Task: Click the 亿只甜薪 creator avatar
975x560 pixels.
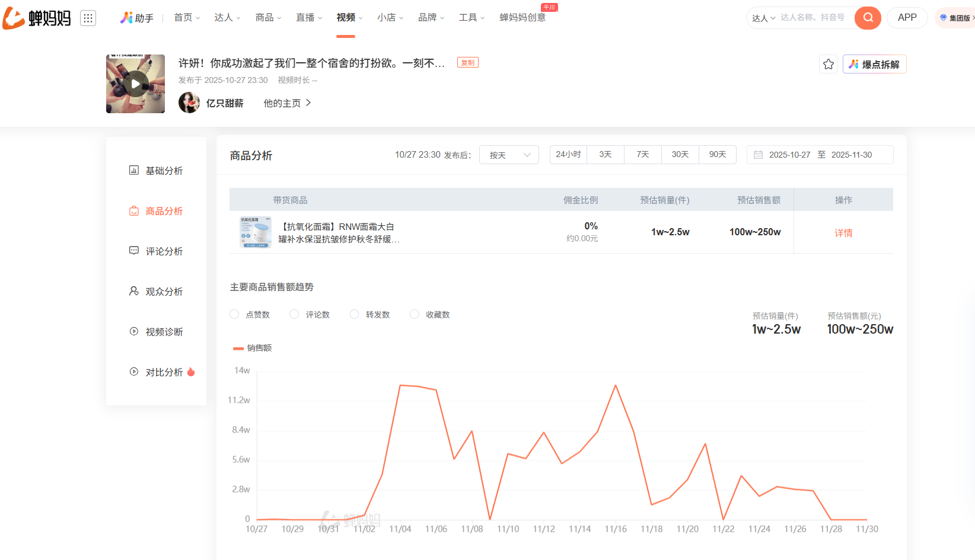Action: (x=189, y=103)
